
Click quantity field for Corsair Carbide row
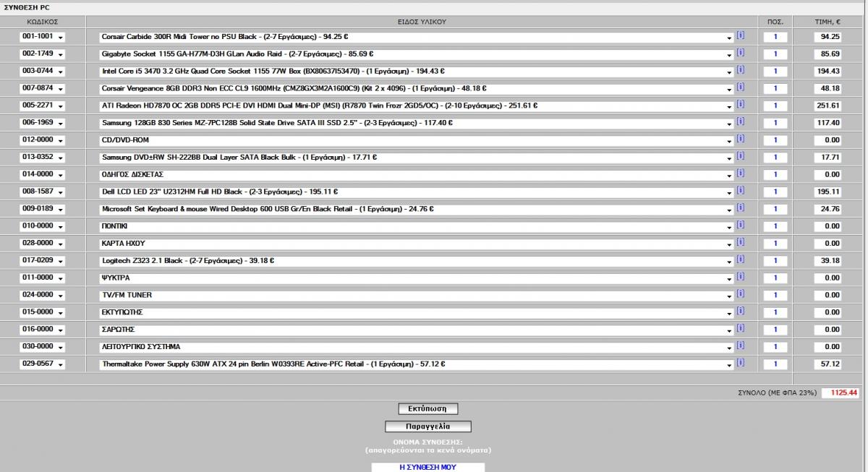point(775,37)
